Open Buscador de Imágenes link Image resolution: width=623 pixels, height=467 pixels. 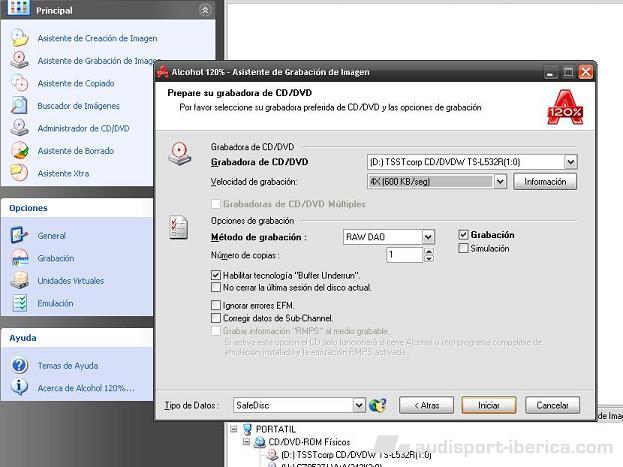coord(78,106)
